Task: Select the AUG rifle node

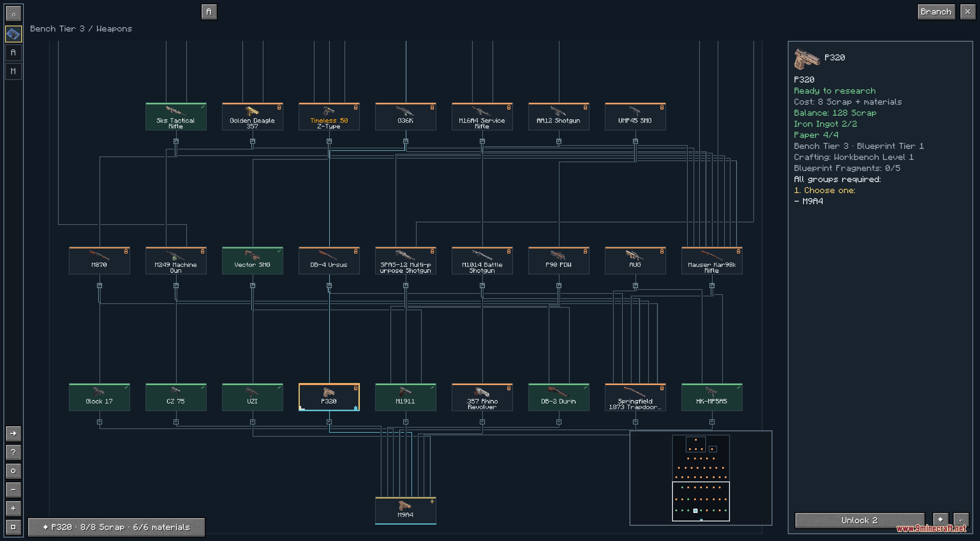Action: 635,261
